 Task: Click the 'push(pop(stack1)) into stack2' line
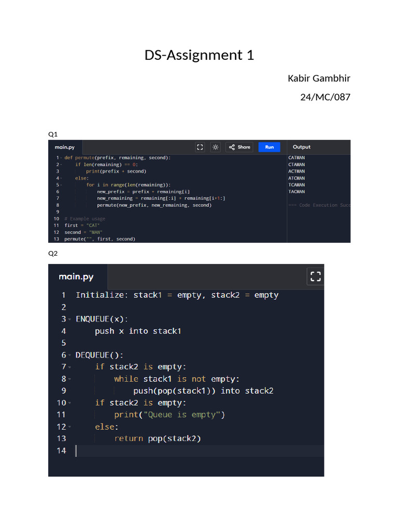point(203,391)
